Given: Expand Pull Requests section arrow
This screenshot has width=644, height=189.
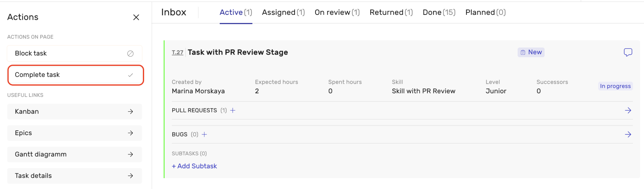Looking at the screenshot, I should tap(627, 110).
